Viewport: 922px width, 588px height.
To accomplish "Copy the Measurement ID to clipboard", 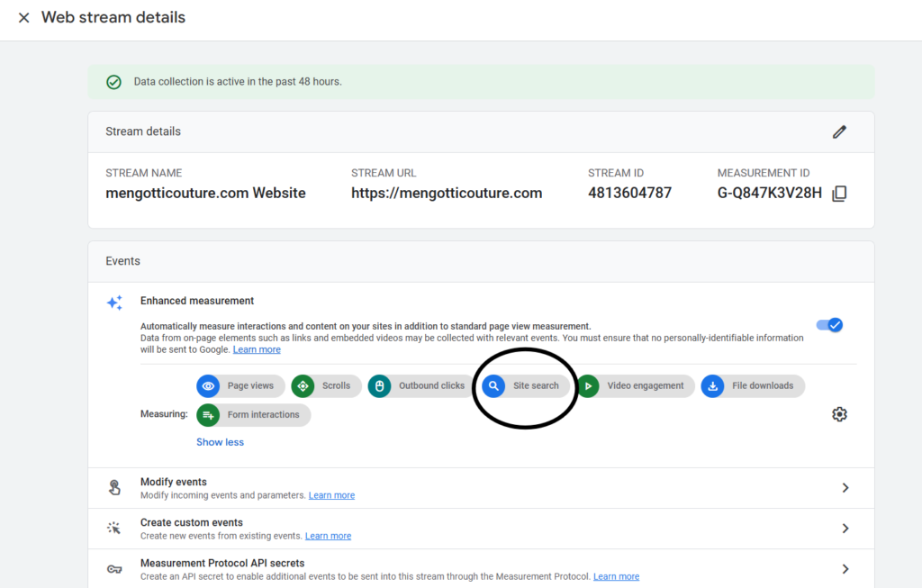I will (839, 194).
